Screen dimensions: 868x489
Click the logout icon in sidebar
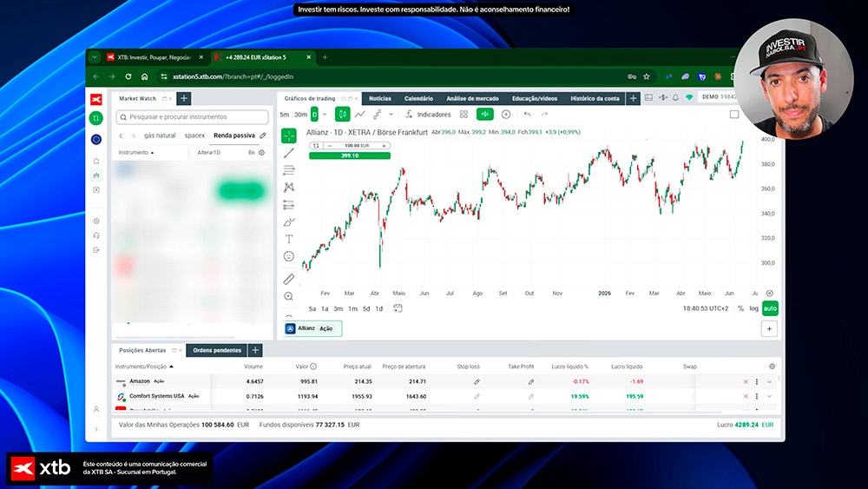tap(96, 250)
